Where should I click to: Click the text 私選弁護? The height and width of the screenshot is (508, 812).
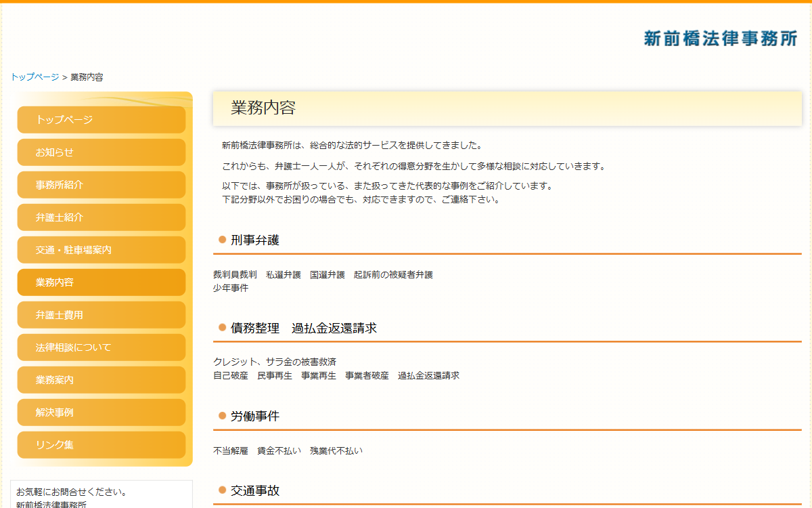[284, 275]
